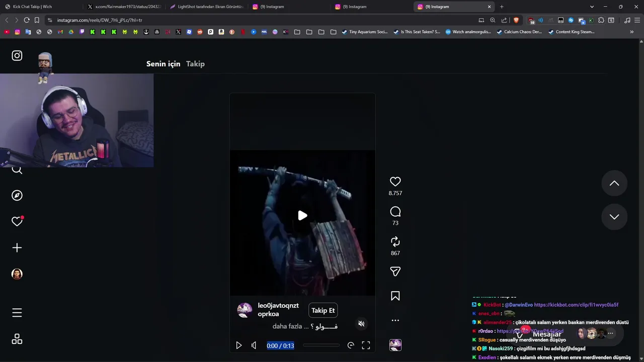Open Instagram home via the logo icon
The height and width of the screenshot is (362, 644).
[17, 55]
